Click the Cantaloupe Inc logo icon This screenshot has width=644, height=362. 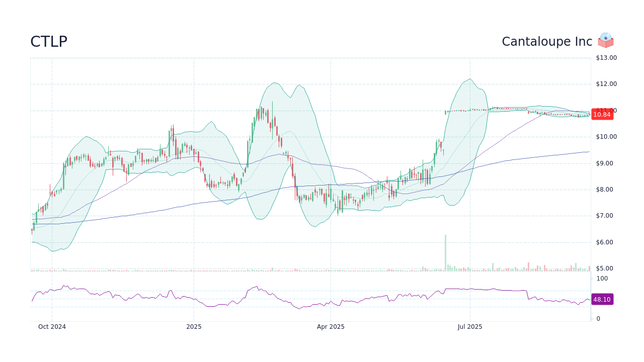pyautogui.click(x=606, y=40)
